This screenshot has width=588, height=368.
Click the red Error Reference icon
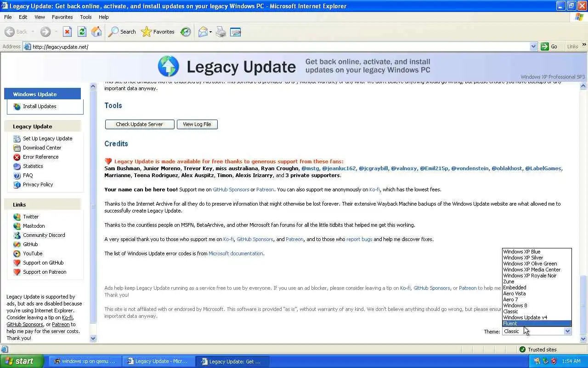[x=17, y=157]
